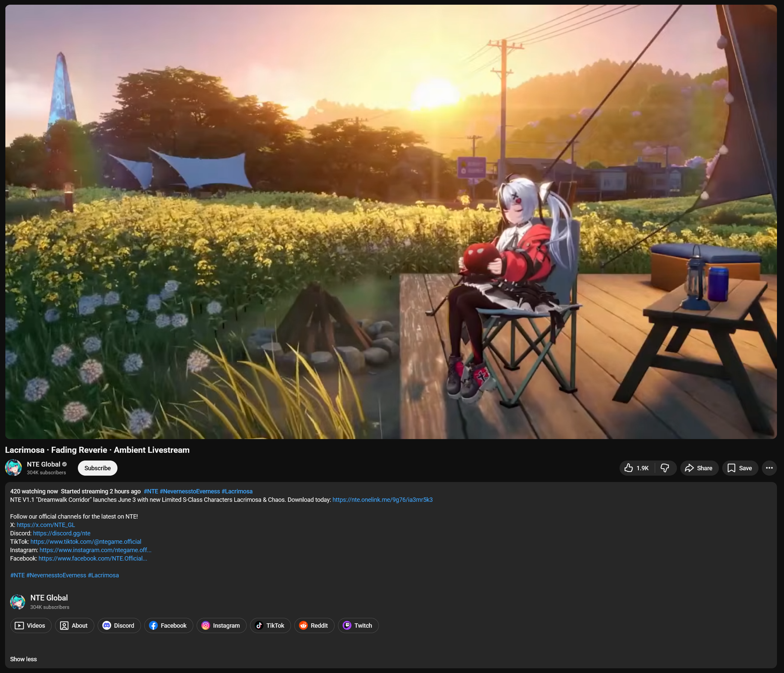The image size is (784, 673).
Task: Click the bottom #Lacrimosa hashtag
Action: point(103,575)
